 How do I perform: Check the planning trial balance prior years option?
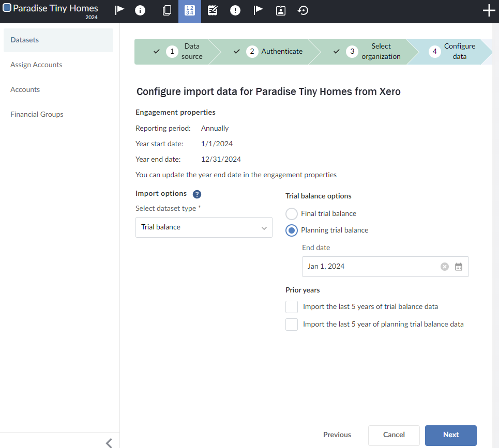coord(291,324)
